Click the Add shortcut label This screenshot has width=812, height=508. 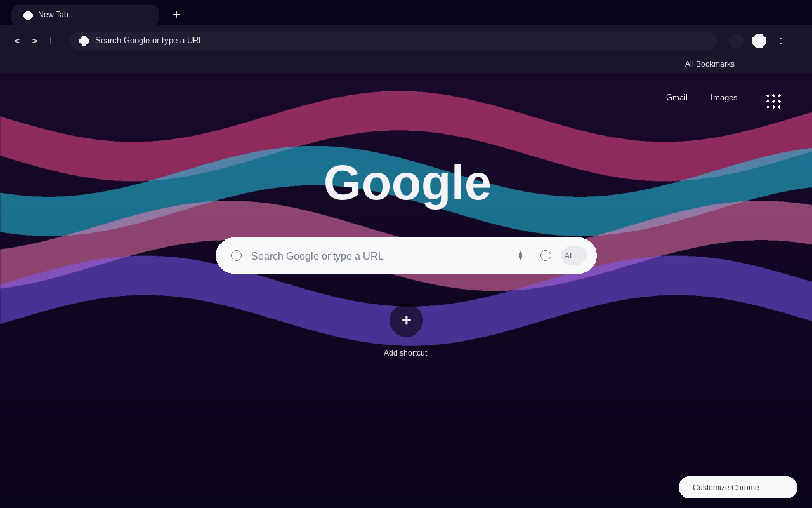(405, 353)
